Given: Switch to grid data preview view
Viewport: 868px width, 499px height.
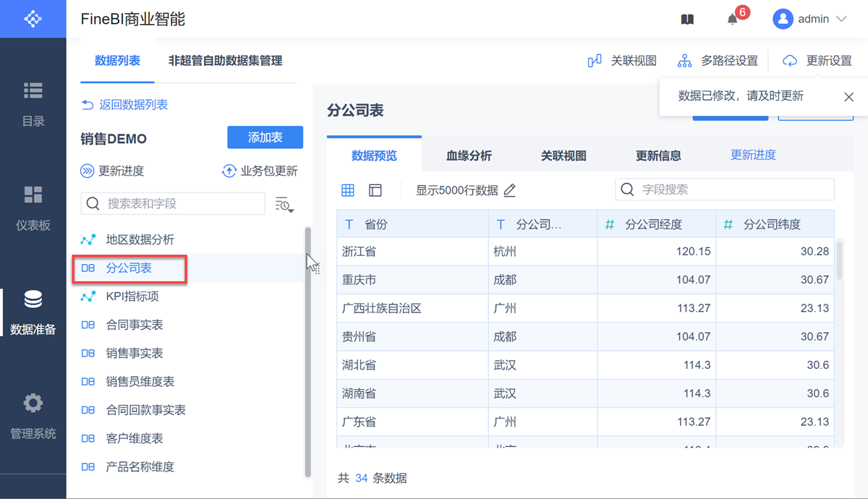Looking at the screenshot, I should pyautogui.click(x=348, y=190).
